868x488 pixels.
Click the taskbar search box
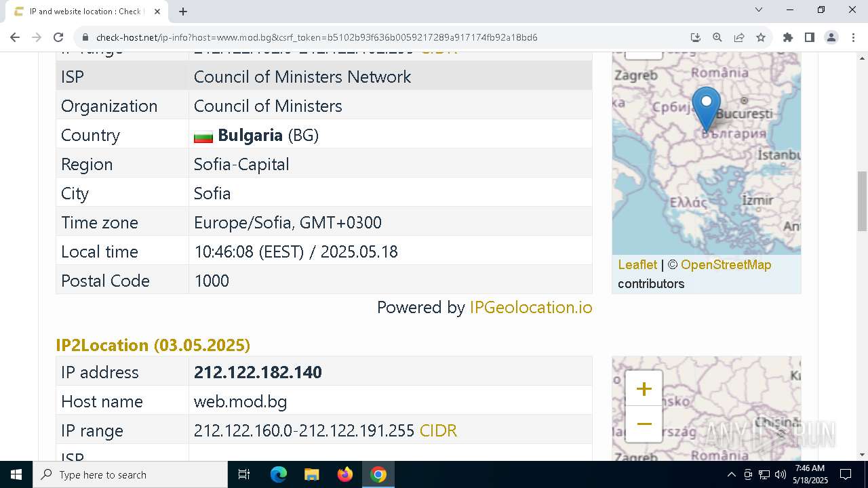(130, 474)
